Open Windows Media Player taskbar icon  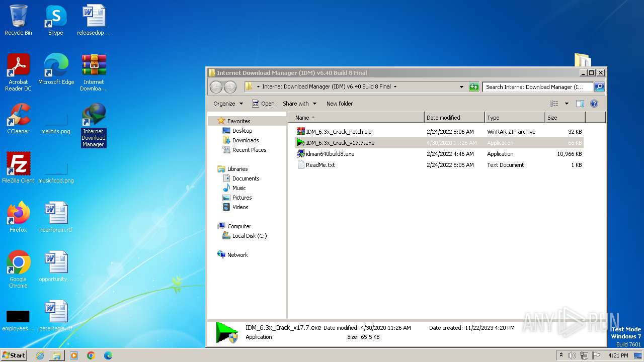[x=74, y=355]
